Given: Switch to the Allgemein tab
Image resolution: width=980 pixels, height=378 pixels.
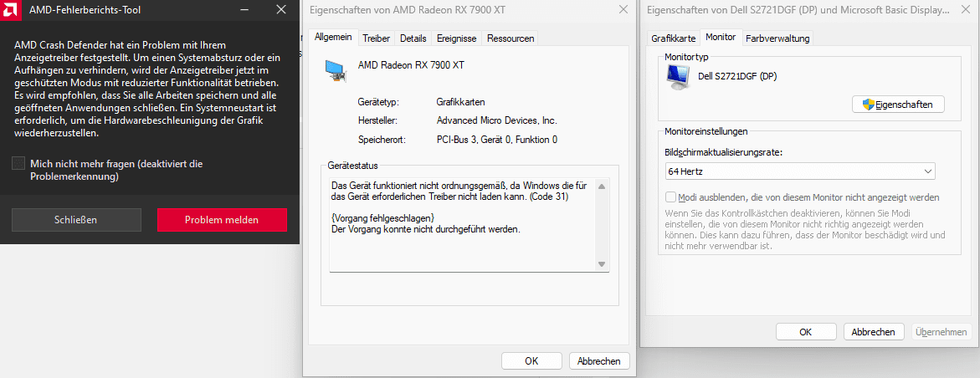Looking at the screenshot, I should pyautogui.click(x=333, y=38).
